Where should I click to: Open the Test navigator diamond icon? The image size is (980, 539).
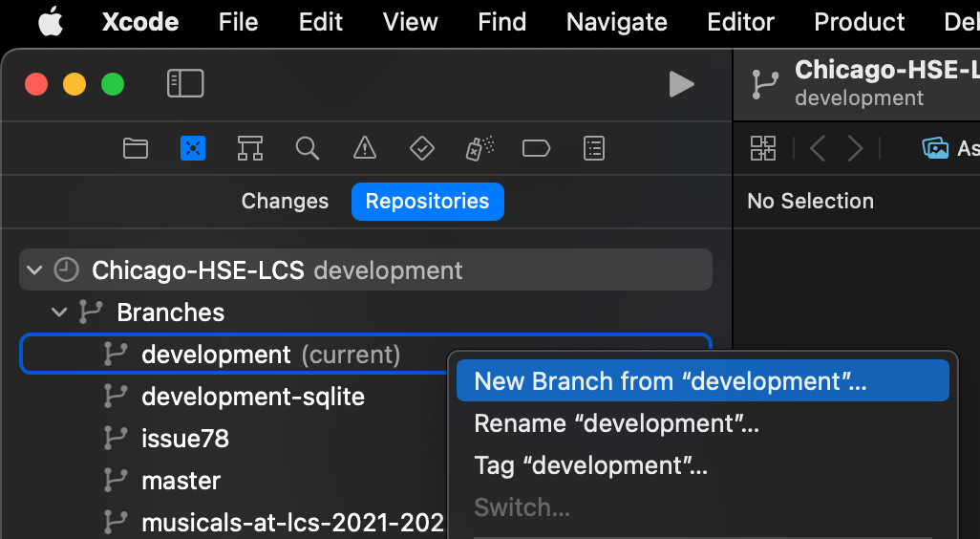(x=421, y=148)
